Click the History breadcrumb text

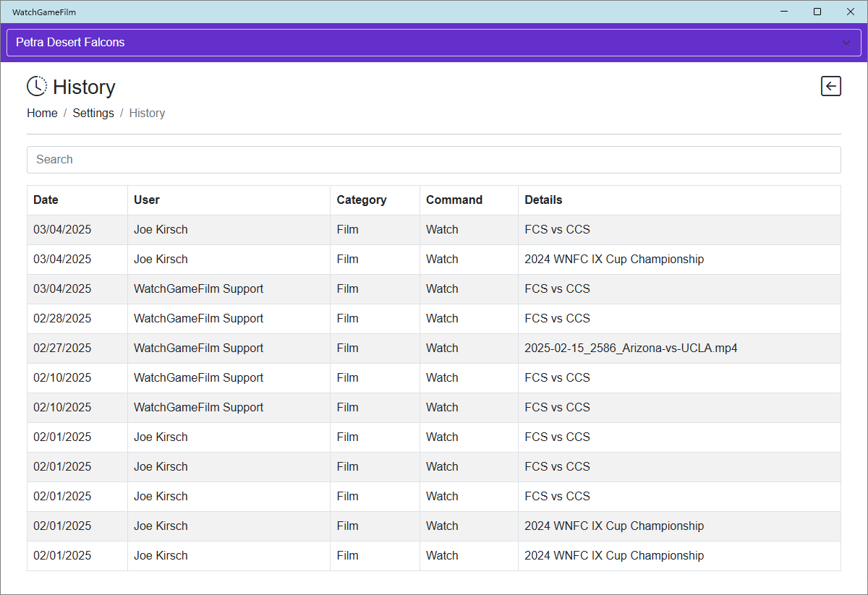pos(147,114)
